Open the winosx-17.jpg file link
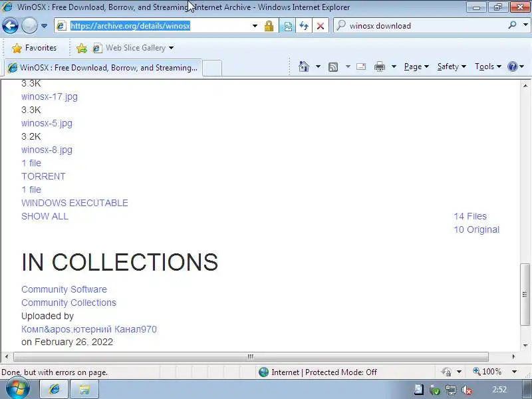This screenshot has width=532, height=399. pos(49,96)
